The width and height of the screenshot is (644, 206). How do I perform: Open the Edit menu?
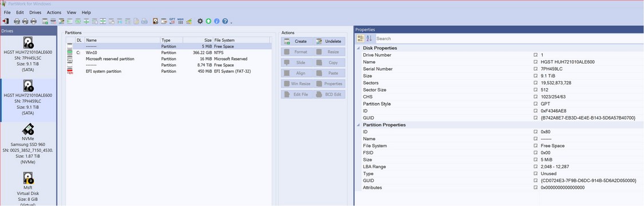(19, 13)
